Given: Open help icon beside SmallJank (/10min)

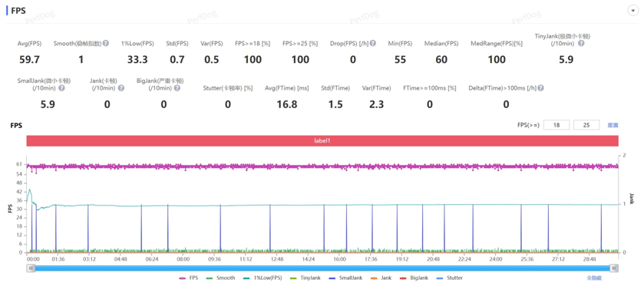Looking at the screenshot, I should point(61,88).
